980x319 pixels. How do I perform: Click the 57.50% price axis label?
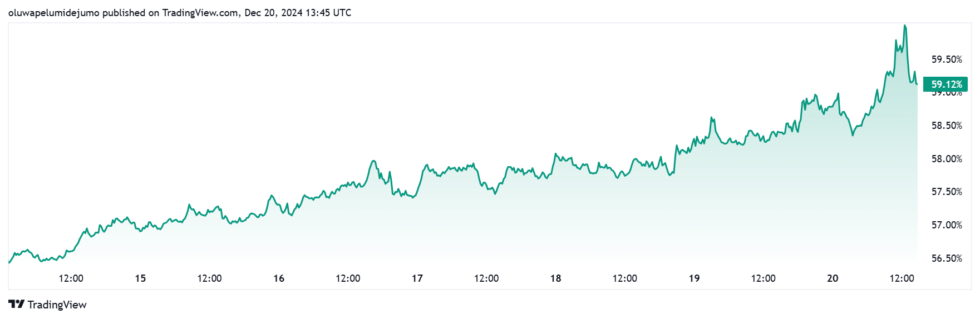click(x=947, y=192)
